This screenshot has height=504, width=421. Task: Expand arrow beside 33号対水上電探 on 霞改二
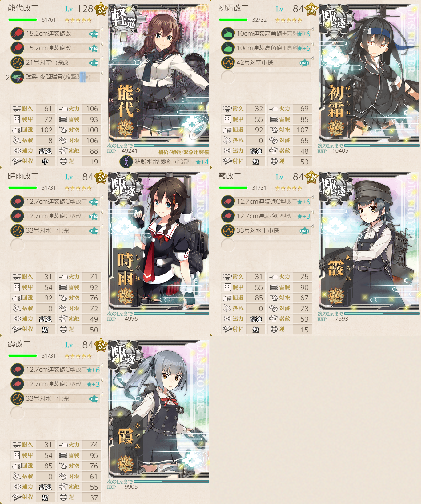tap(102, 394)
